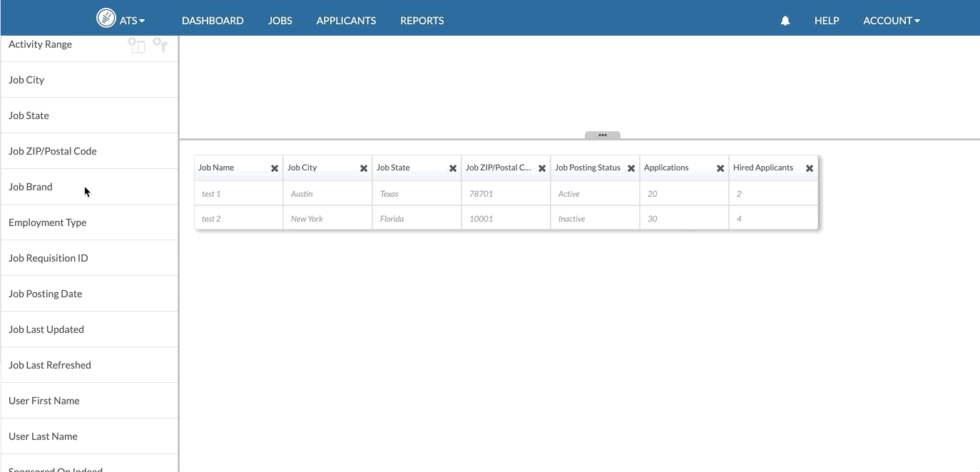Open the ACCOUNT dropdown menu
Viewport: 980px width, 472px height.
[x=891, y=21]
